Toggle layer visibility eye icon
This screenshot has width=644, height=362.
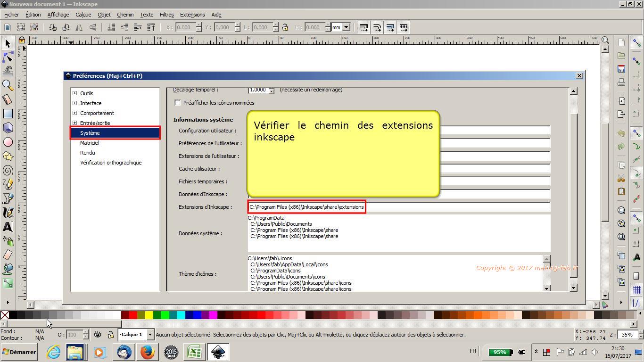[97, 335]
